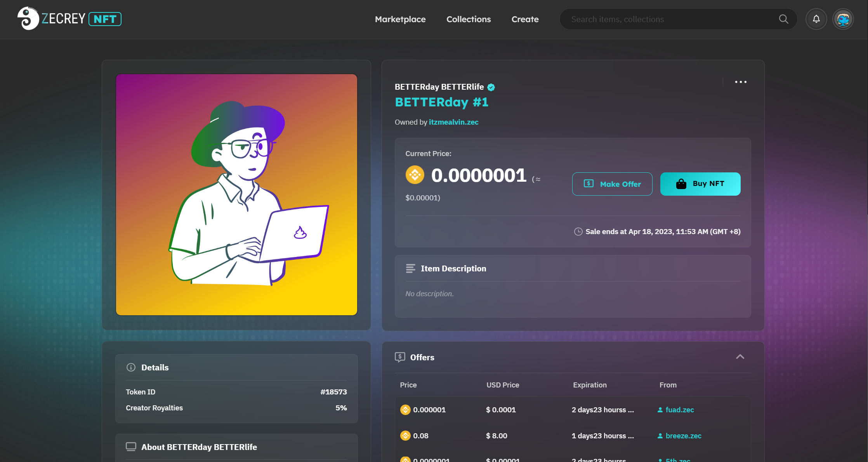Click the verified badge beside BETTERday BETTERlife
868x462 pixels.
tap(491, 87)
